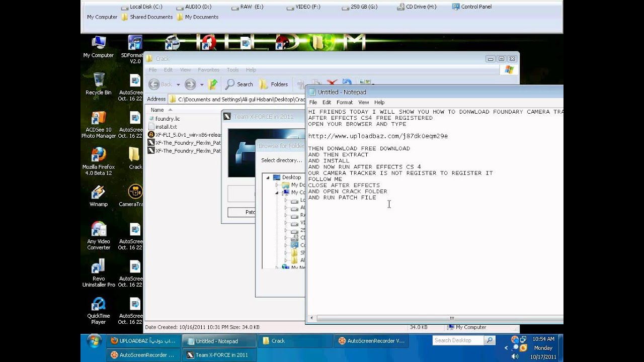Viewport: 644px width, 362px height.
Task: Launch ACDSee 10 Photo Manager shortcut
Action: [99, 124]
